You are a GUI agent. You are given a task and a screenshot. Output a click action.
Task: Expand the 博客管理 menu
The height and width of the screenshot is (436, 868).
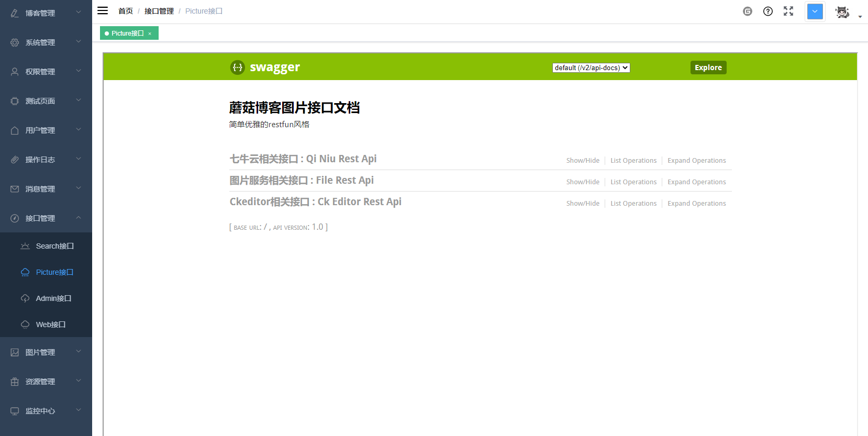(46, 13)
